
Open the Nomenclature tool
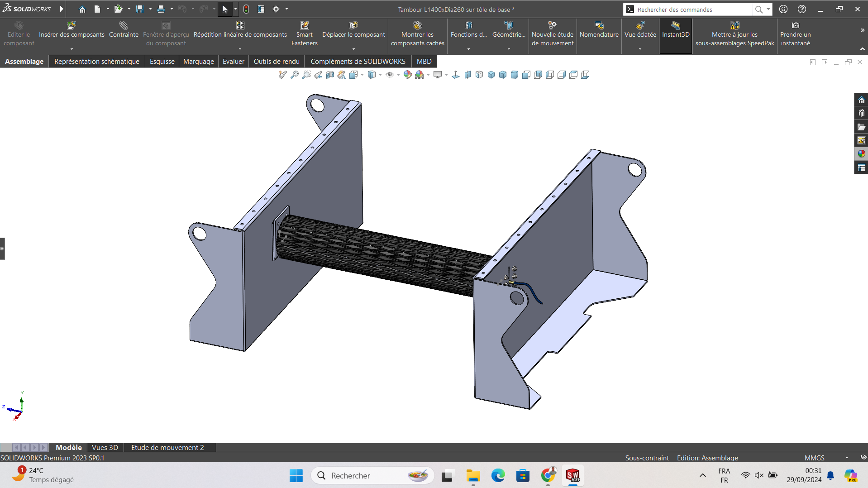pos(599,30)
